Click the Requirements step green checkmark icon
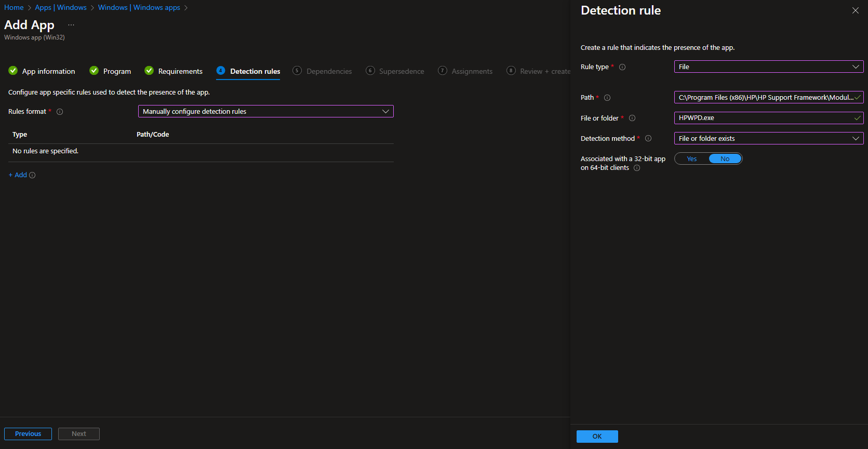868x449 pixels. pos(149,71)
